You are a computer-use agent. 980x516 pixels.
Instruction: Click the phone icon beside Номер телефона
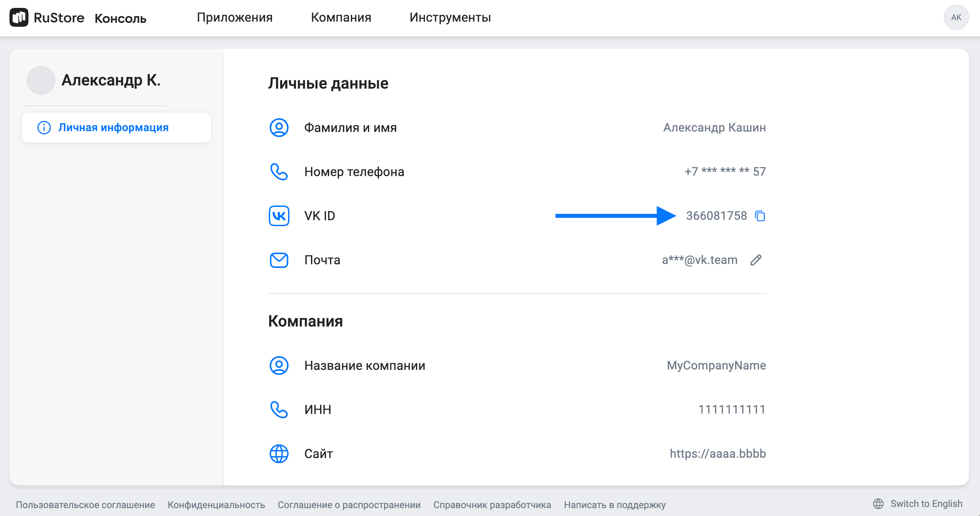(279, 172)
